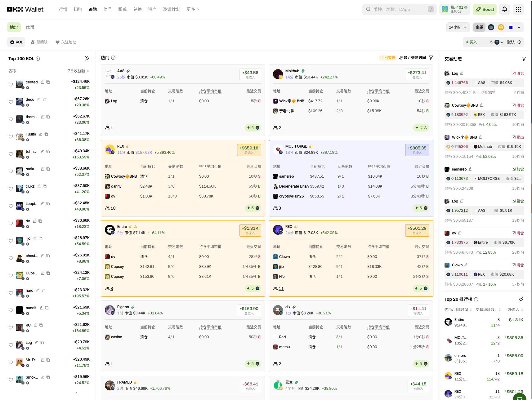Open the apps grid icon beside notifications
The image size is (532, 400).
point(518,9)
